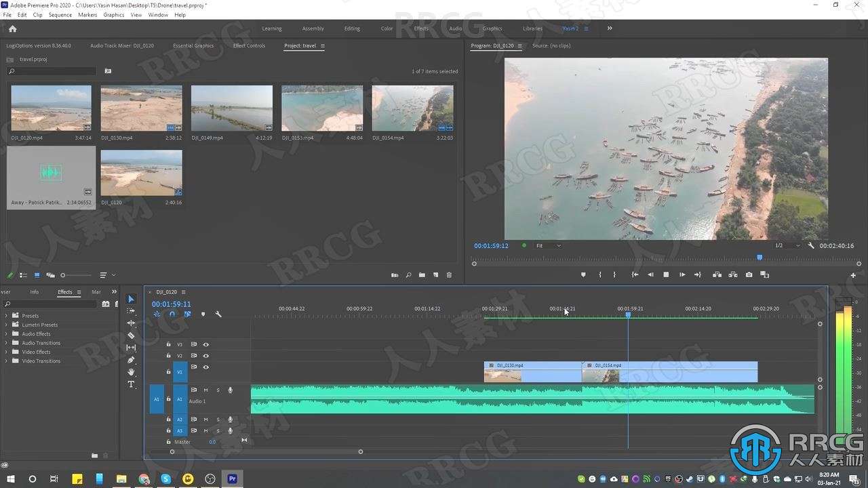Screen dimensions: 868x488
Task: Select the Slip tool
Action: click(x=131, y=348)
